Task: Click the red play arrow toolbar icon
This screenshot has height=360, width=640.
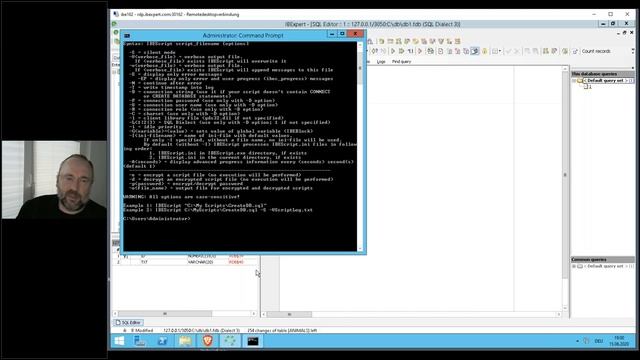Action: pos(420,51)
